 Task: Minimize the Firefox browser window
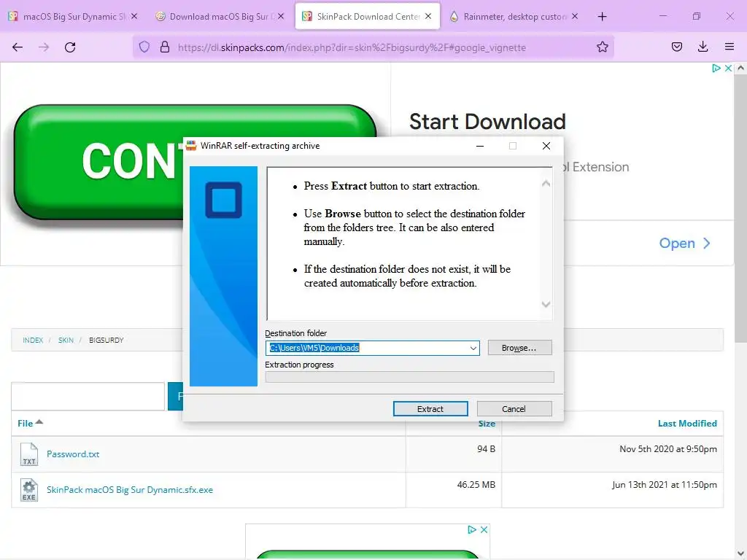click(662, 16)
